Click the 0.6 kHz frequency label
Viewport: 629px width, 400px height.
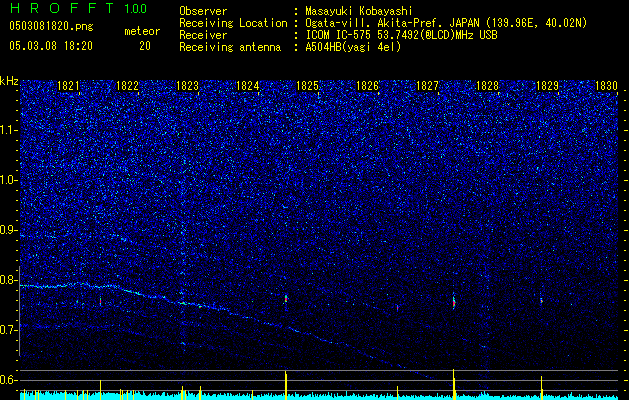tap(9, 380)
